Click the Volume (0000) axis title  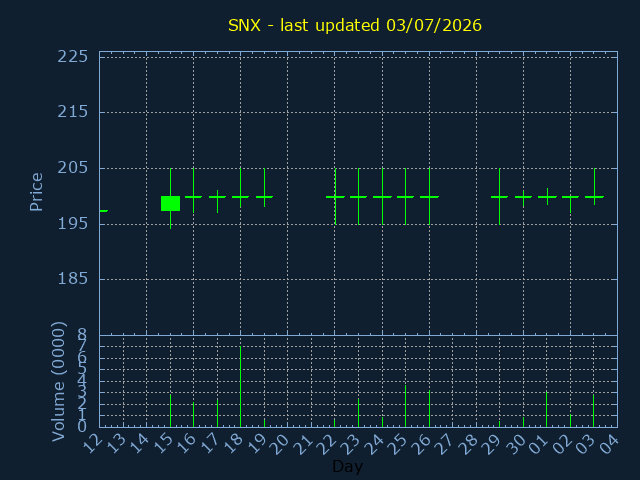pyautogui.click(x=59, y=381)
